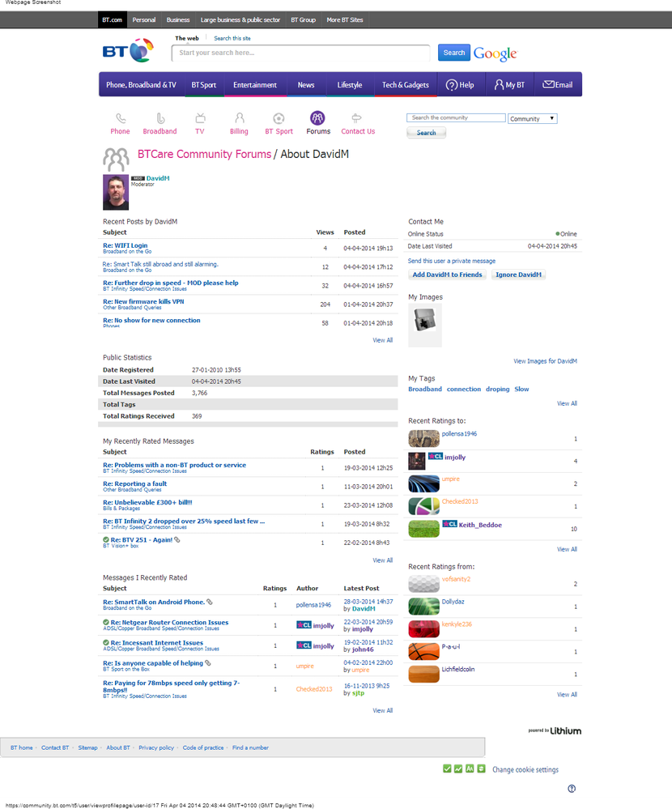Switch to the Personal tab
This screenshot has height=809, width=672.
[144, 20]
